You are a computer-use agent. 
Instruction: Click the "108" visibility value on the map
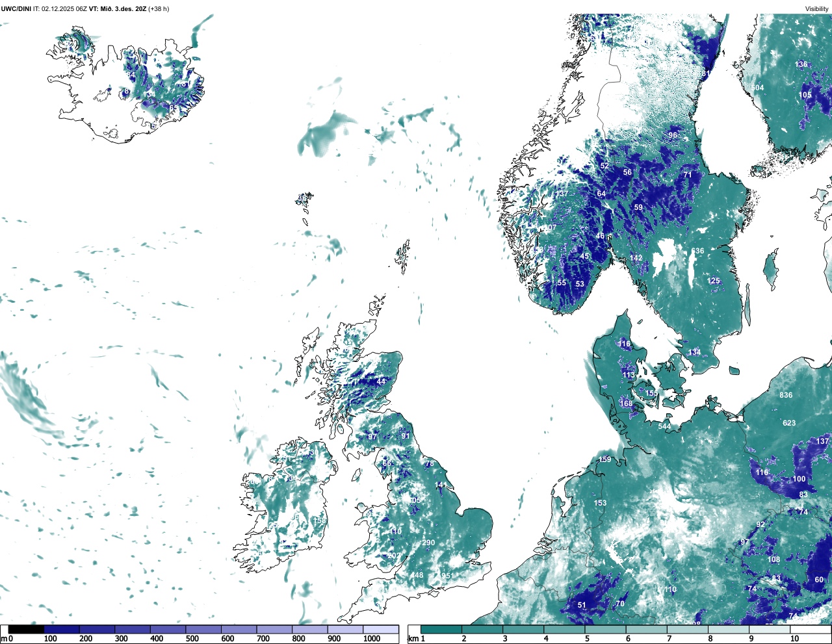click(x=773, y=560)
